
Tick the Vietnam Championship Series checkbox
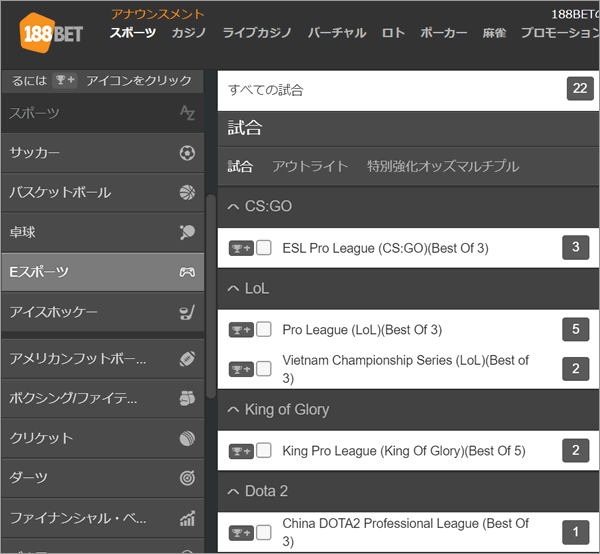tap(264, 368)
